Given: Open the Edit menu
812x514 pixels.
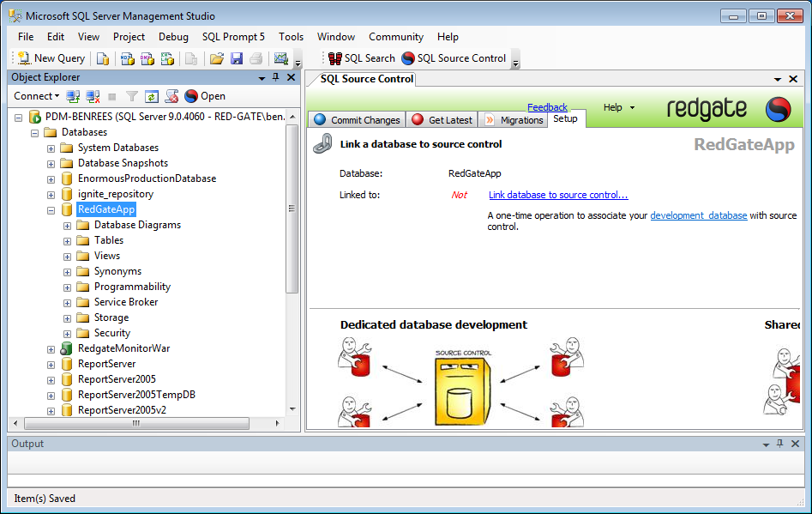Looking at the screenshot, I should click(x=56, y=37).
